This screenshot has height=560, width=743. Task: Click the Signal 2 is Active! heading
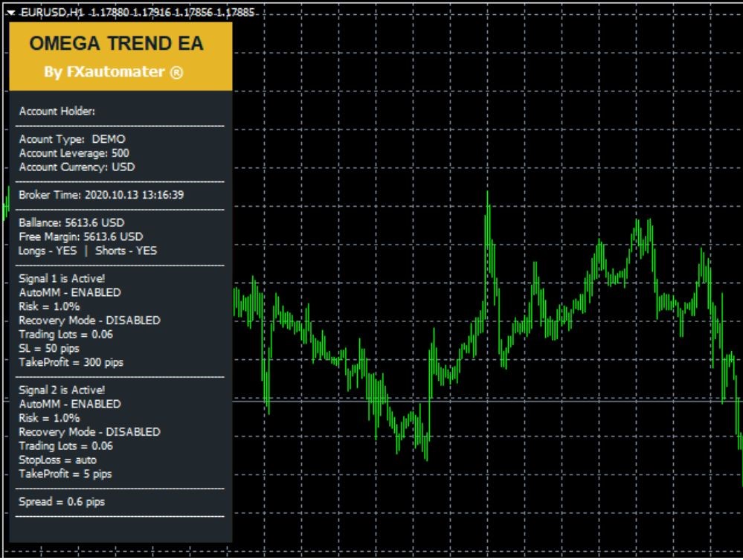point(62,390)
